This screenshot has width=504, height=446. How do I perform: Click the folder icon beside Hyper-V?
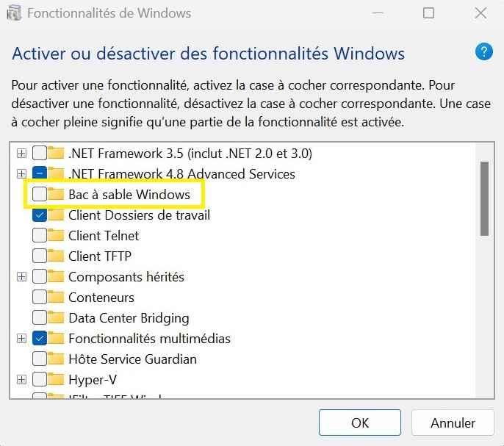[56, 380]
